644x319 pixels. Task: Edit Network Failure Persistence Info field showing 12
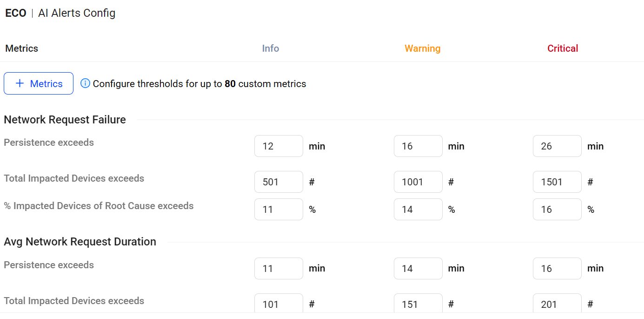[279, 146]
